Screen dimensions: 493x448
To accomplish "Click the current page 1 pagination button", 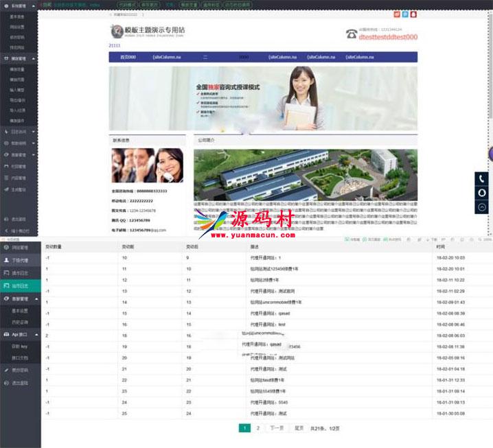I will [244, 428].
